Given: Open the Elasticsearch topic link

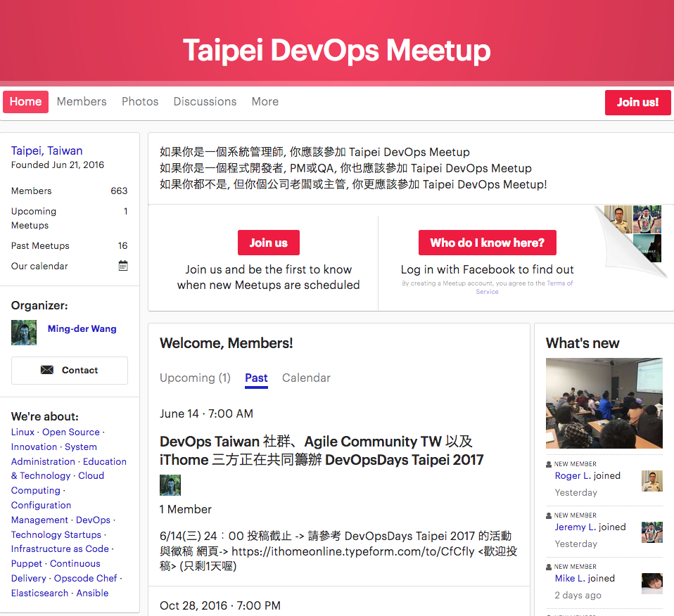Looking at the screenshot, I should (39, 593).
